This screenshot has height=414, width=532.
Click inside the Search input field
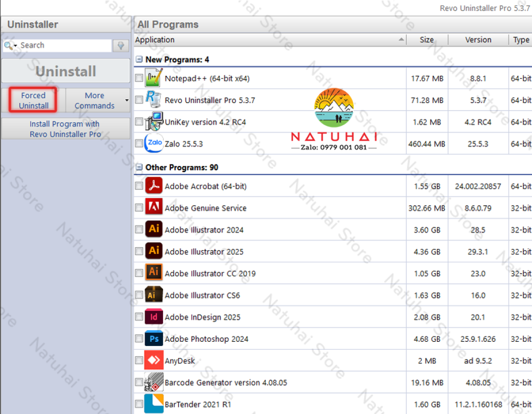pyautogui.click(x=64, y=46)
